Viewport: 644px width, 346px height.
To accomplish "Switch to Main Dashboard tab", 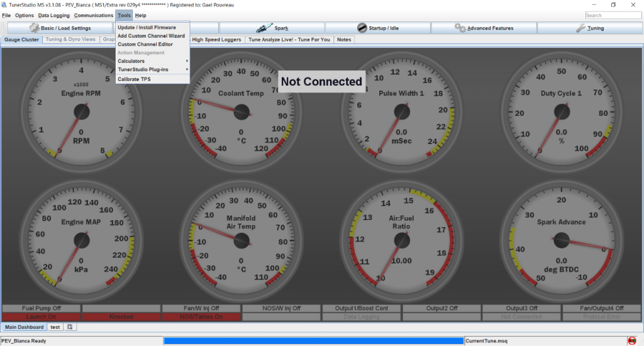I will [24, 327].
